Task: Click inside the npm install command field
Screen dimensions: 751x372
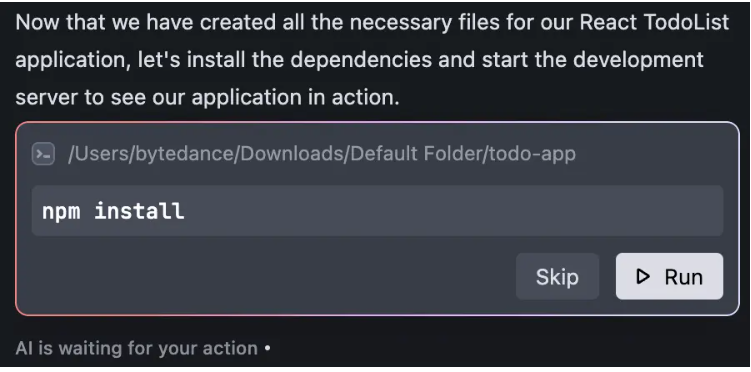Action: pos(377,211)
